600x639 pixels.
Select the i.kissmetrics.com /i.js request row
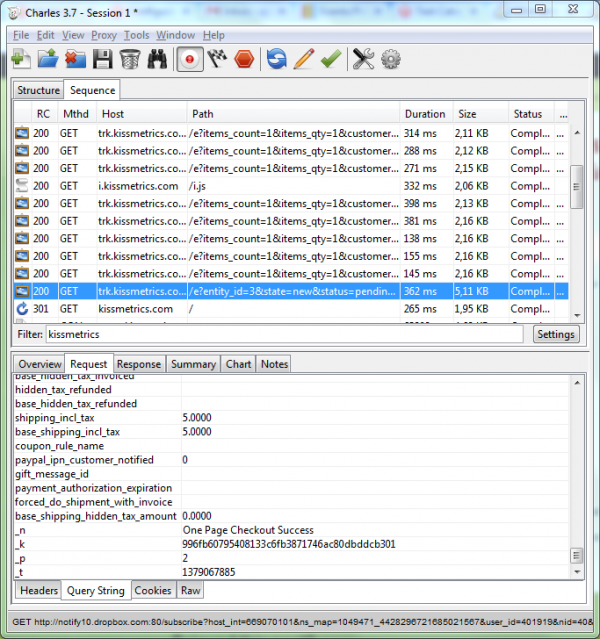291,186
